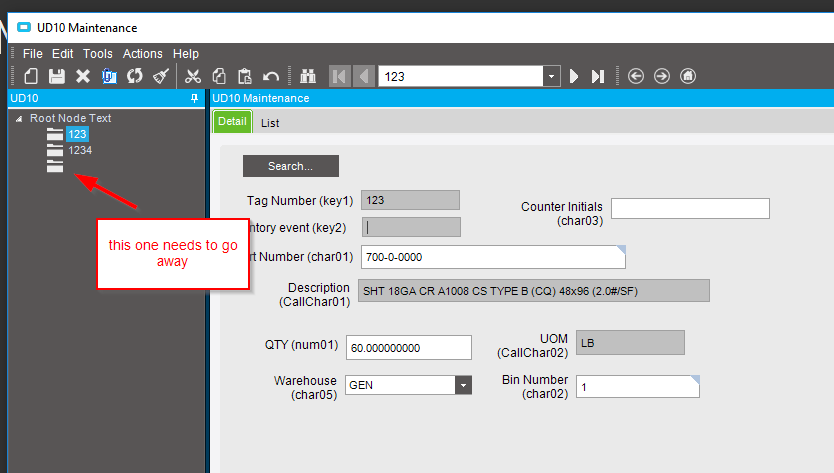
Task: Click the QTY field 60.000000000
Action: [408, 347]
